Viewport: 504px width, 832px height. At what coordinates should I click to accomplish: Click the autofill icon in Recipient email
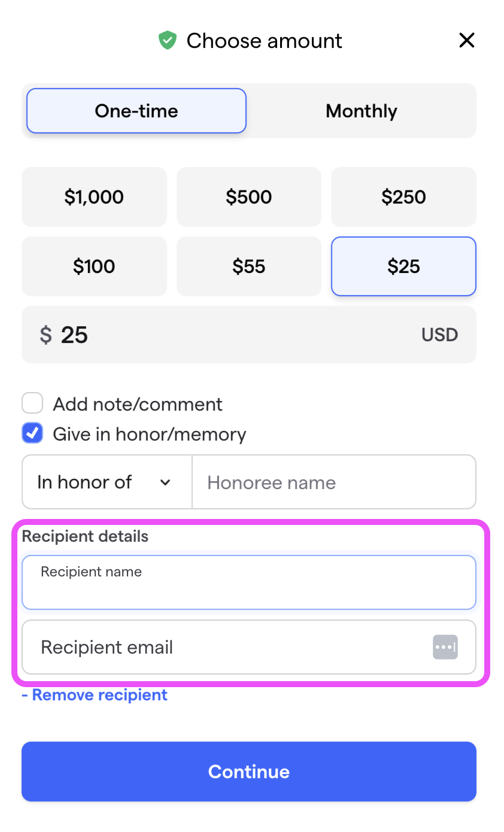point(445,647)
